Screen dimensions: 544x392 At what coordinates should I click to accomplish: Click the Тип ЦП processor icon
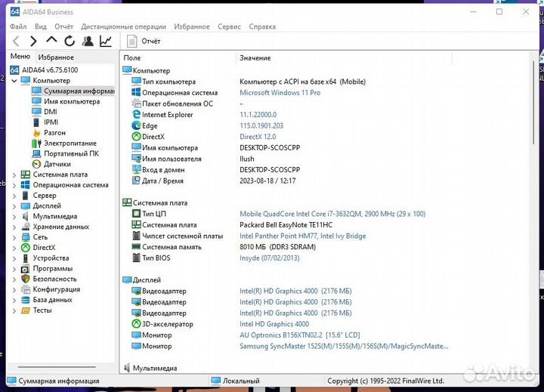[136, 214]
